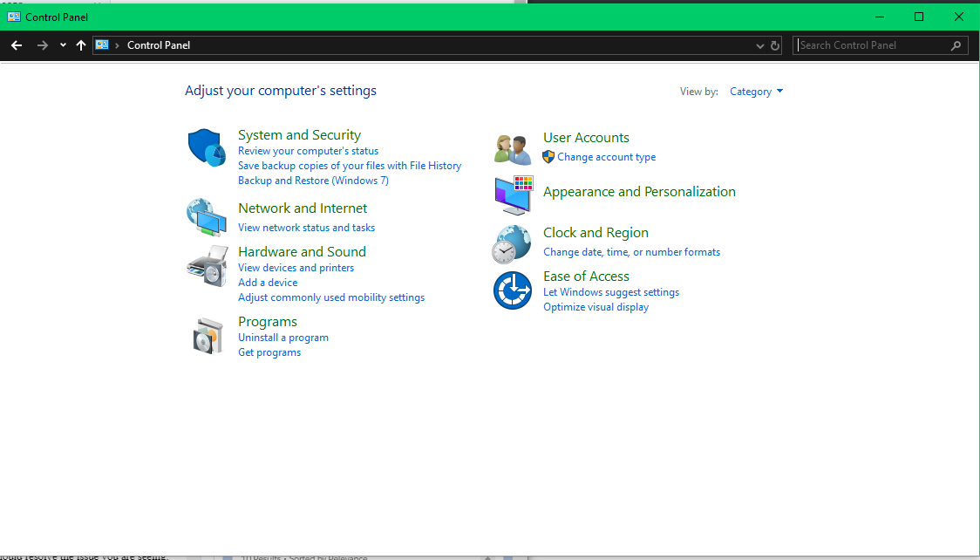Click the Control Panel title bar icon

coord(14,17)
